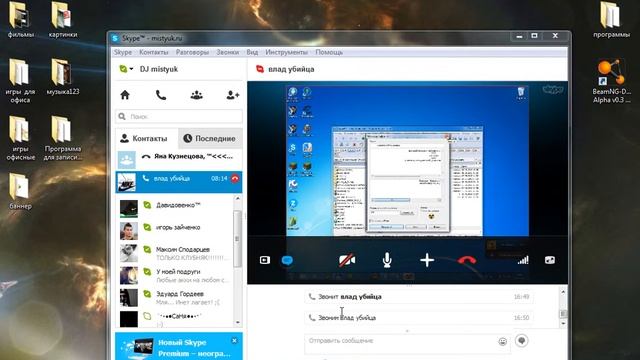Open the картинки desktop folder
Screen dimensions: 640x360
pyautogui.click(x=62, y=20)
